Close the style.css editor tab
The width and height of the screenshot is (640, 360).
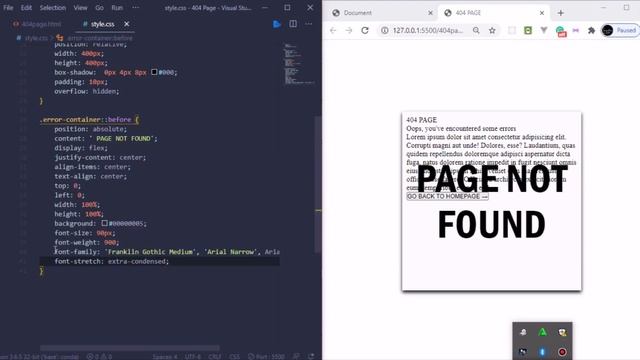(127, 24)
